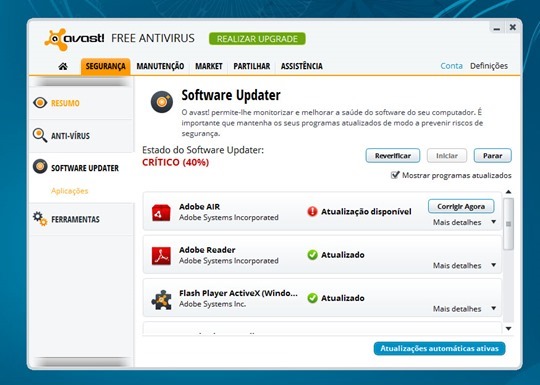Open the Assistência tab
The image size is (540, 385).
[x=302, y=66]
